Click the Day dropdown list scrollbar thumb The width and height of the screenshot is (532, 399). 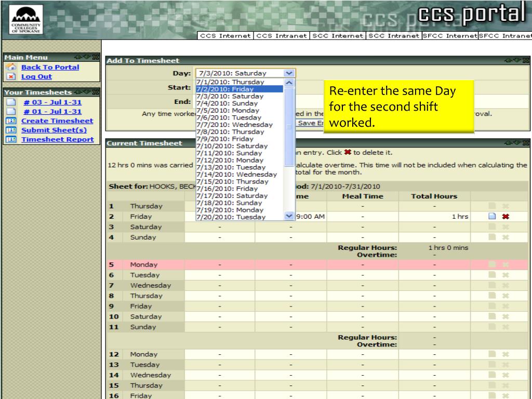(289, 127)
